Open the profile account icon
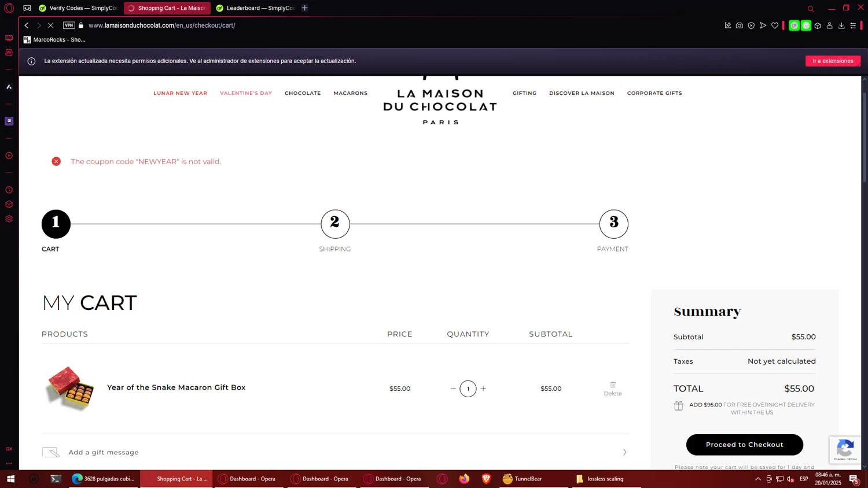The image size is (868, 488). pos(829,25)
